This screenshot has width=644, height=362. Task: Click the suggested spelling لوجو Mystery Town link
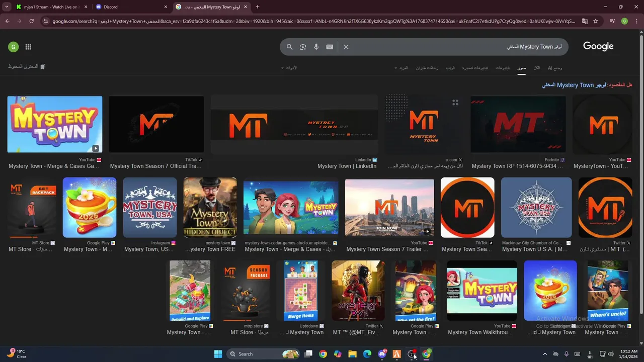575,85
